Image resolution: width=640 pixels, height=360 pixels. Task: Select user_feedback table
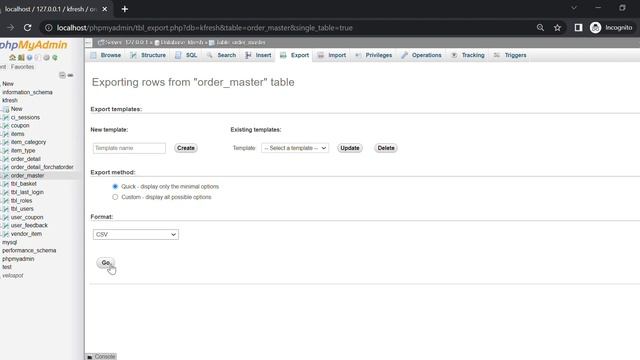pos(29,225)
